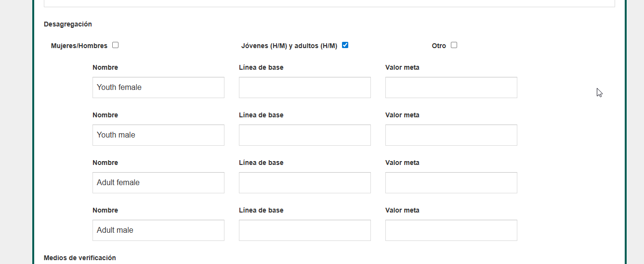
Task: Select Valor meta input in Adult female row
Action: pyautogui.click(x=451, y=183)
